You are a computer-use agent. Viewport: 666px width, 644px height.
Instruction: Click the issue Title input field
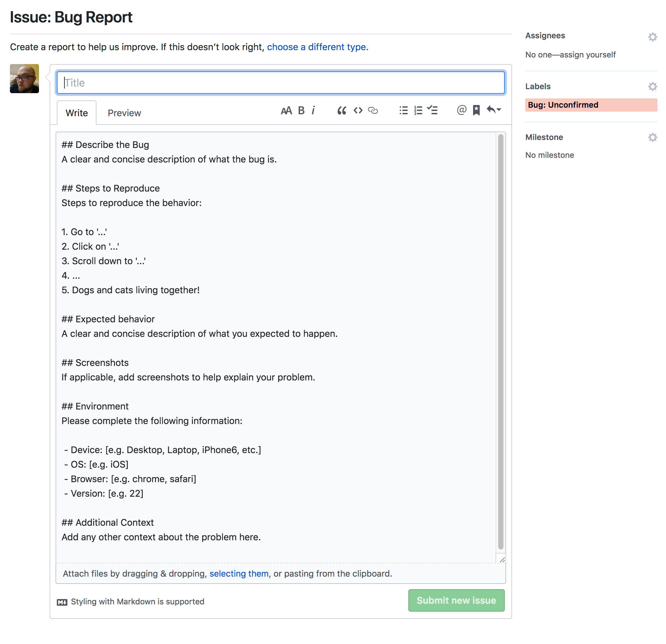click(x=280, y=83)
